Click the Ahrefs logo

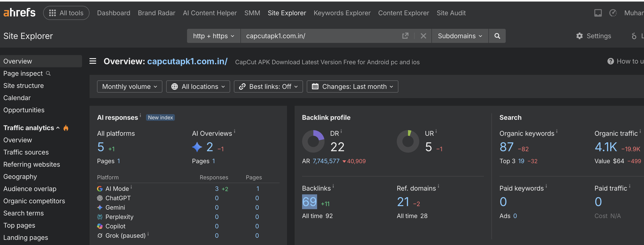point(19,12)
